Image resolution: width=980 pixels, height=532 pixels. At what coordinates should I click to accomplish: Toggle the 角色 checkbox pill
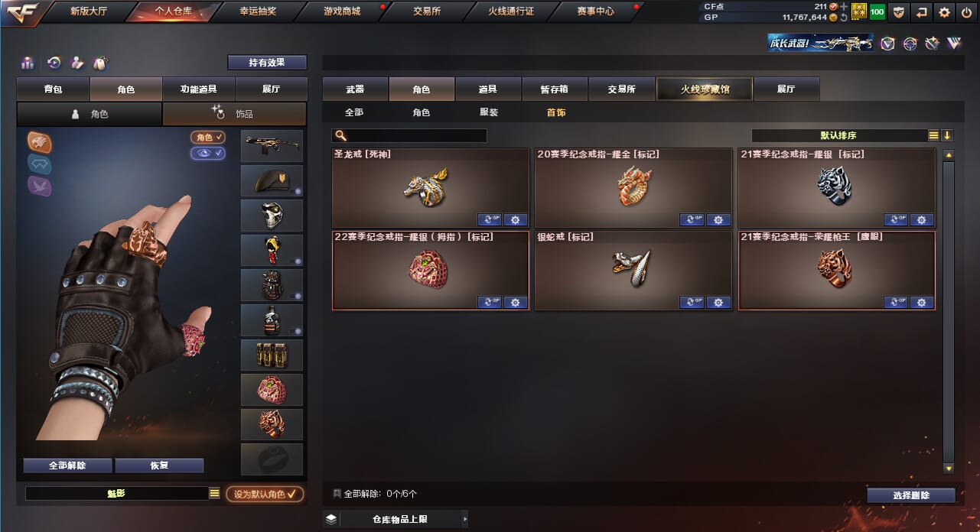coord(208,137)
